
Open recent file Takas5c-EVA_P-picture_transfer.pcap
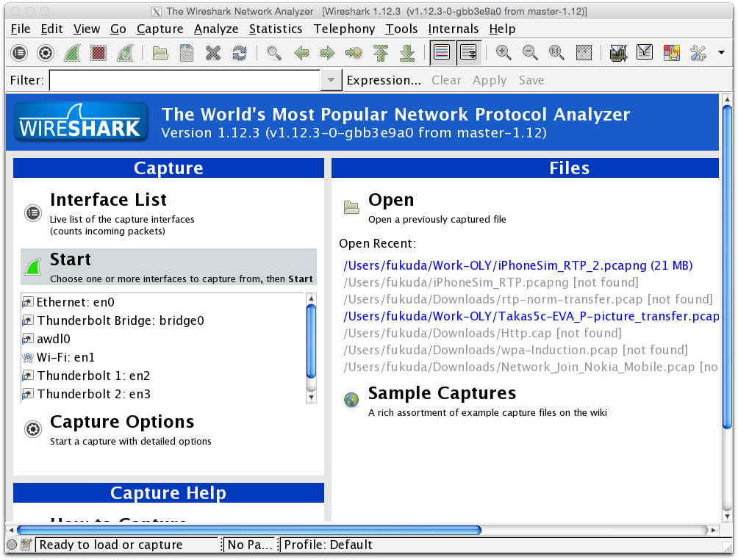click(531, 317)
